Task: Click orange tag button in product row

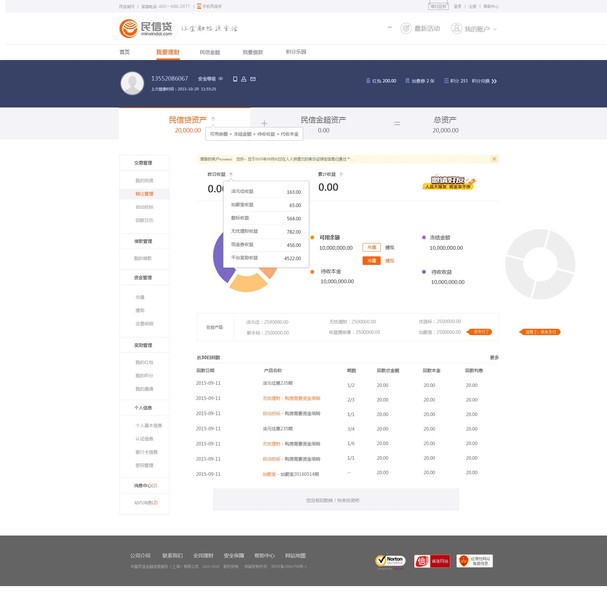Action: click(480, 332)
